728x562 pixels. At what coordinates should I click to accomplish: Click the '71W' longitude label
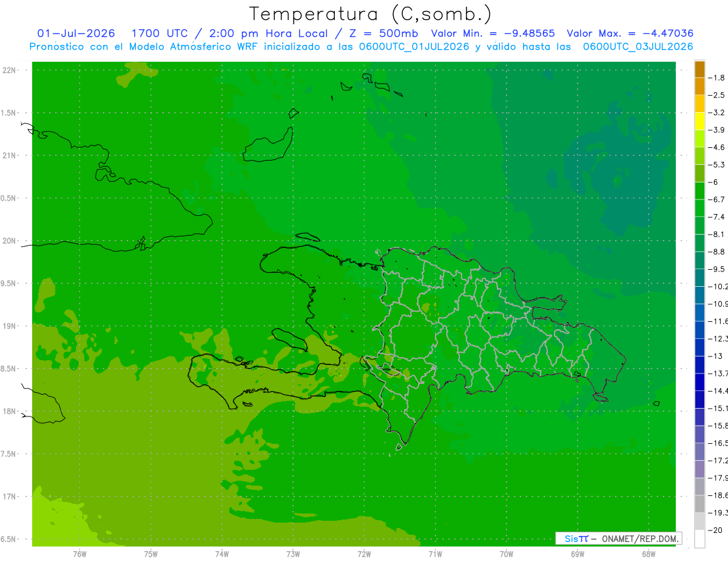point(435,554)
